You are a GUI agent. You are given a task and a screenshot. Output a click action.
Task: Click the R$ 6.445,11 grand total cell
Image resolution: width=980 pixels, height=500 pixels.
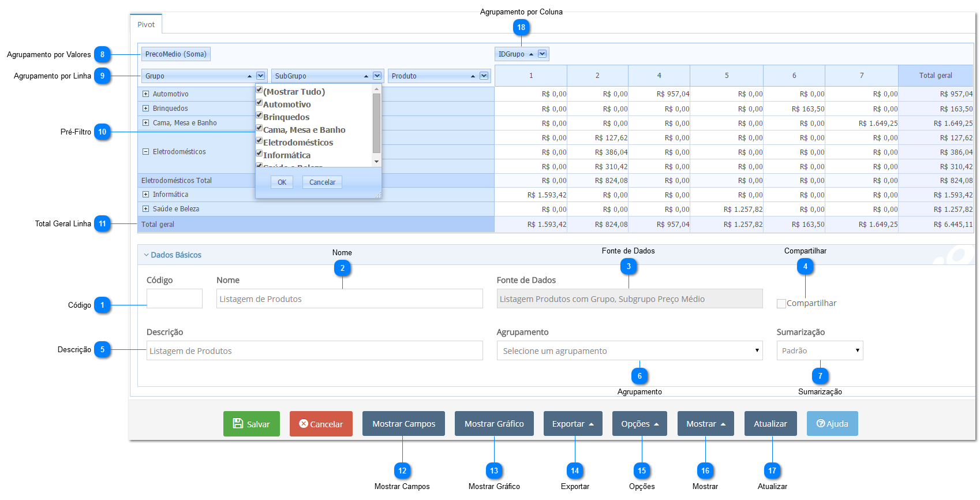point(936,224)
